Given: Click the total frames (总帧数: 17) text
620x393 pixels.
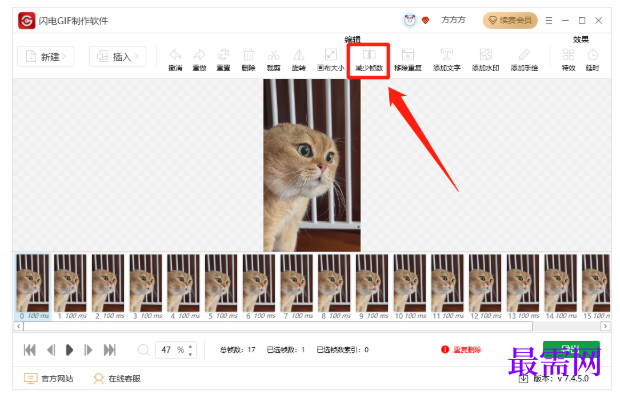Looking at the screenshot, I should pos(238,350).
